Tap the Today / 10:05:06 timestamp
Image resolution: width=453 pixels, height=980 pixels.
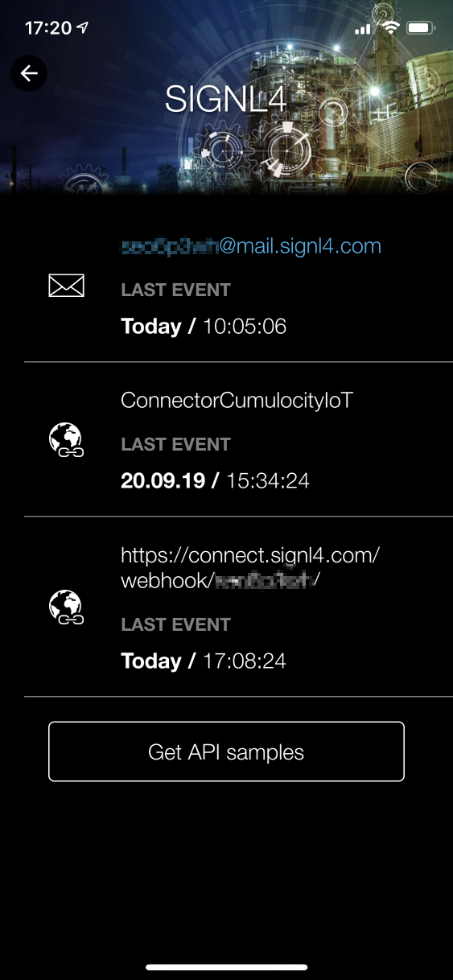pos(204,326)
